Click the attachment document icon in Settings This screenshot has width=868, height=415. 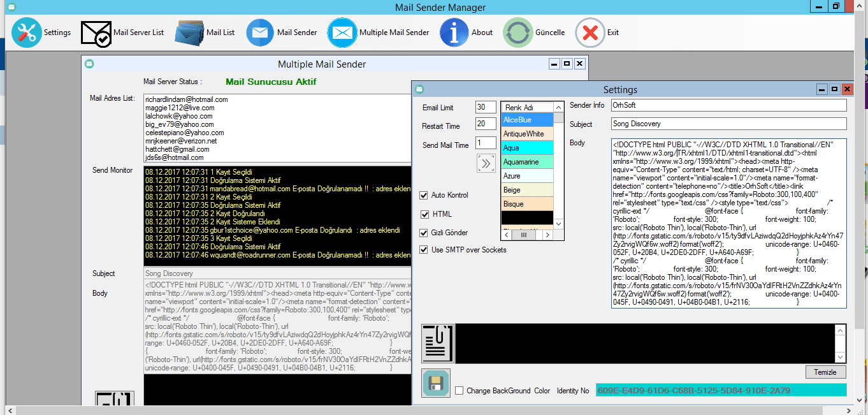437,344
